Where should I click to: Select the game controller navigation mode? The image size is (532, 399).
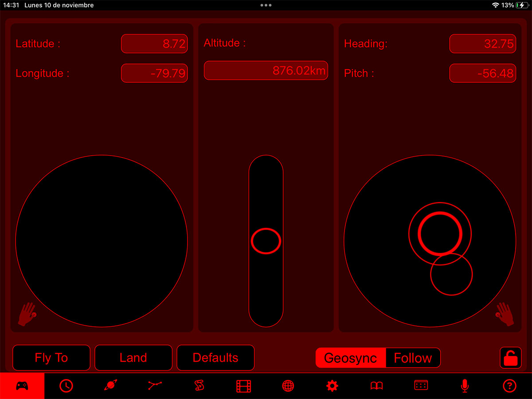pyautogui.click(x=22, y=385)
